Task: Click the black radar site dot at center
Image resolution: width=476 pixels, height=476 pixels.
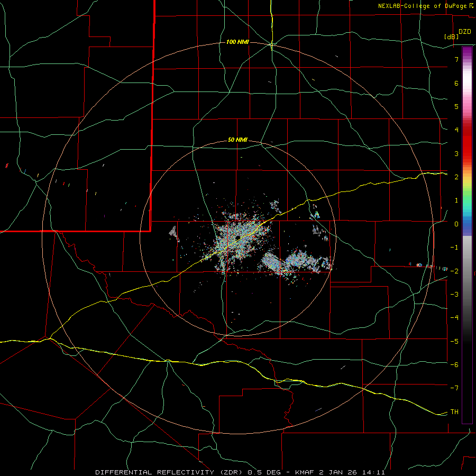Action: [x=237, y=237]
